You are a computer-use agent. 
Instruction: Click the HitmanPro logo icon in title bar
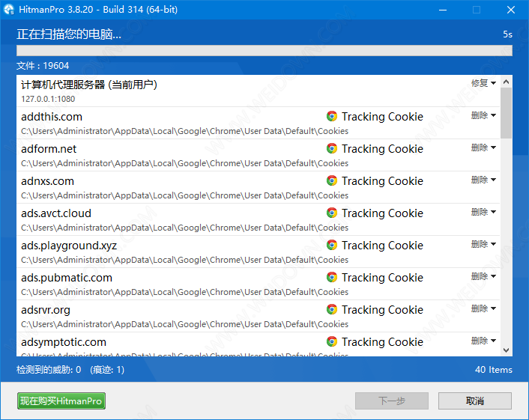coord(9,10)
